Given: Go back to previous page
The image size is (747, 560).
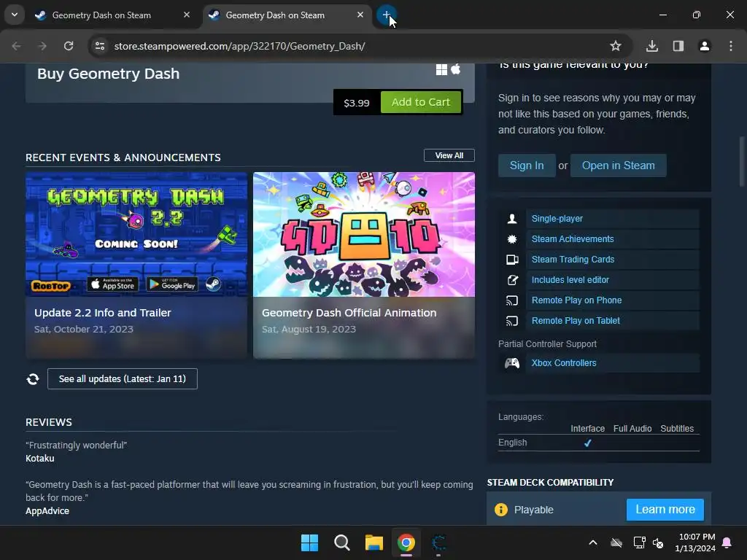Looking at the screenshot, I should pyautogui.click(x=16, y=46).
